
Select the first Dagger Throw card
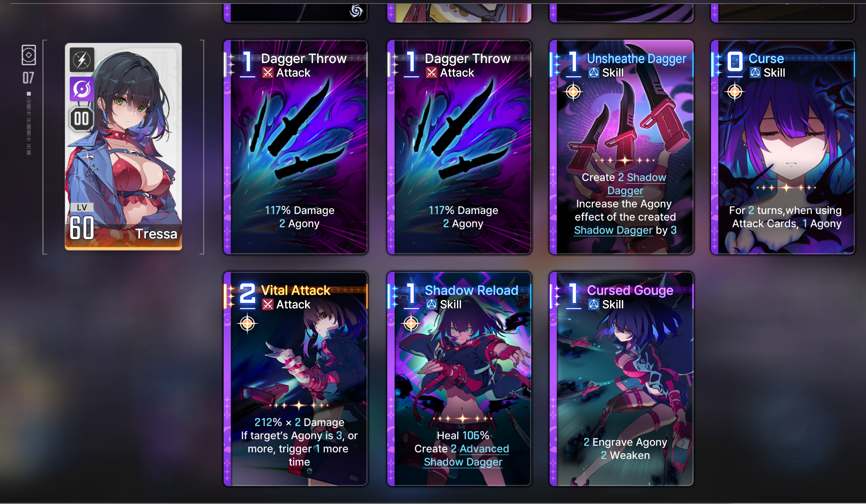coord(296,147)
